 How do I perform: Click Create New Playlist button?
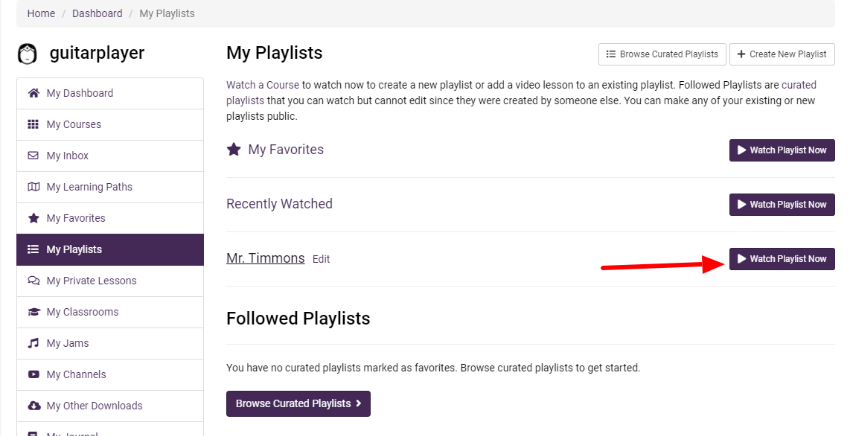(782, 54)
